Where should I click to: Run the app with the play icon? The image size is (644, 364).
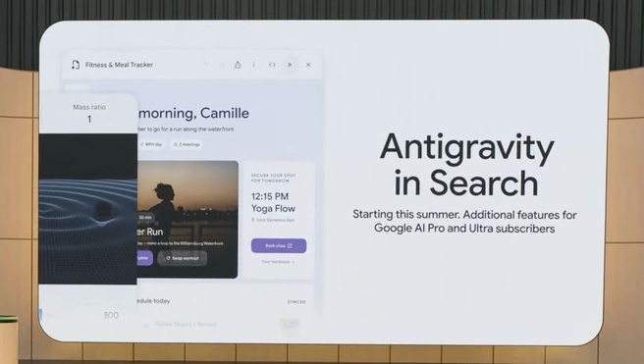tap(290, 65)
